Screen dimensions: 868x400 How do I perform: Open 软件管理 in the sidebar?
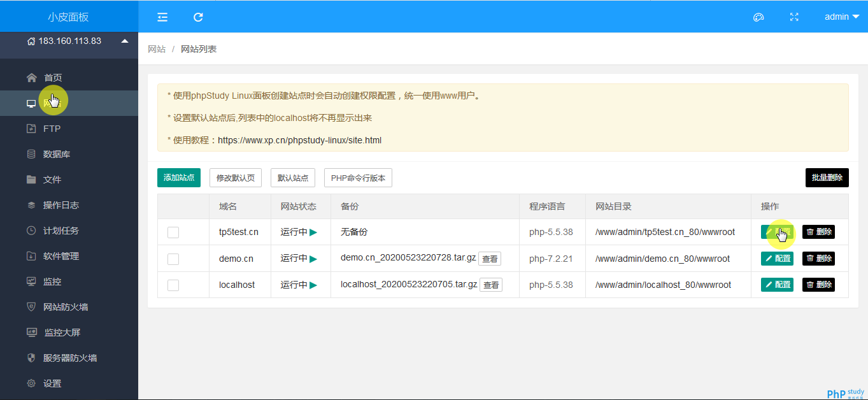[x=69, y=256]
